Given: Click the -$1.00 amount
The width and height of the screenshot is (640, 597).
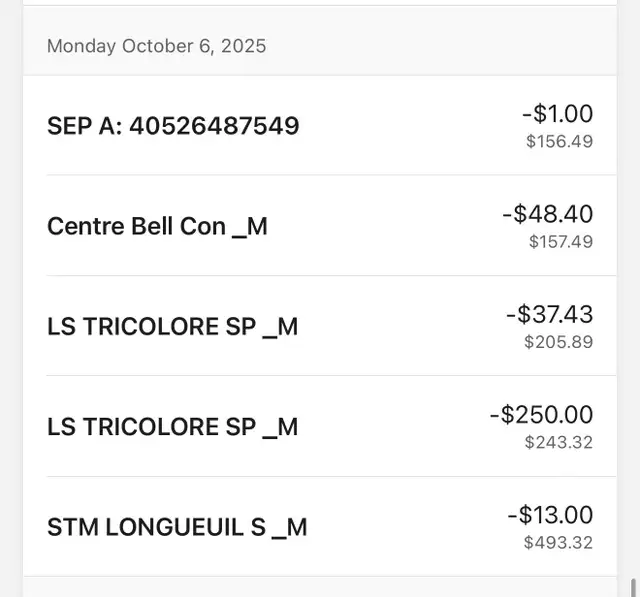Looking at the screenshot, I should [557, 114].
